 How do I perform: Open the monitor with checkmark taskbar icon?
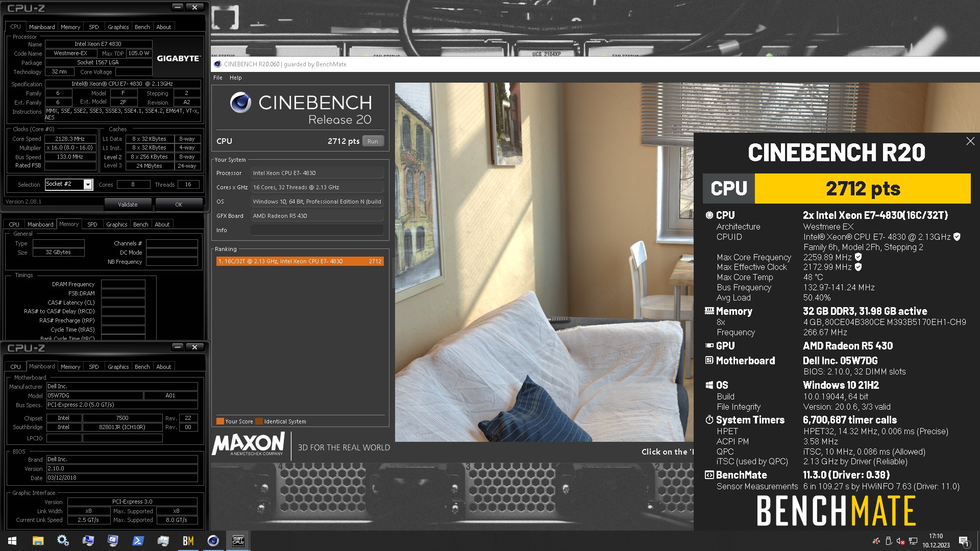[113, 541]
